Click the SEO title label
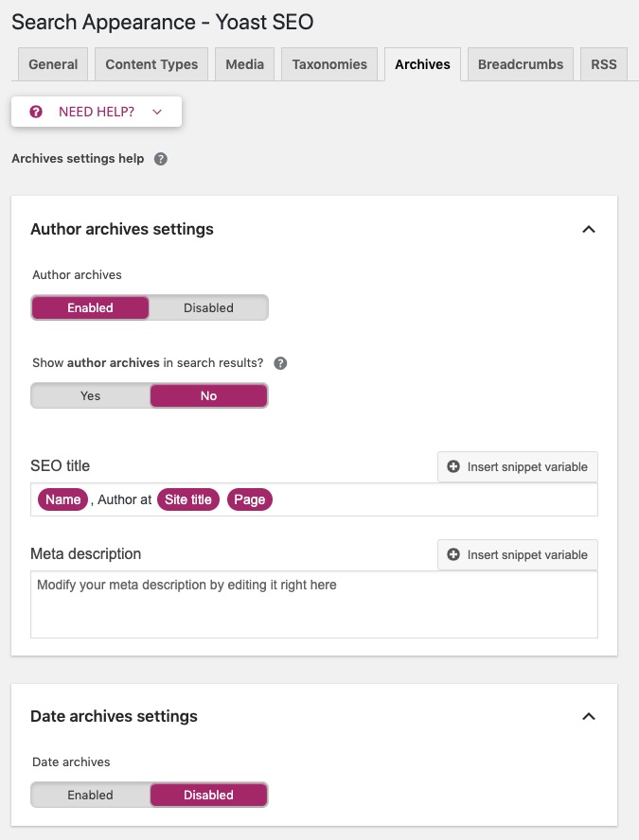 60,466
